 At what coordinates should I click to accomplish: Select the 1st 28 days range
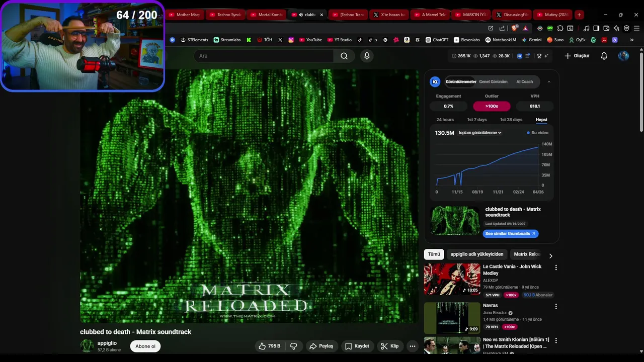point(511,120)
